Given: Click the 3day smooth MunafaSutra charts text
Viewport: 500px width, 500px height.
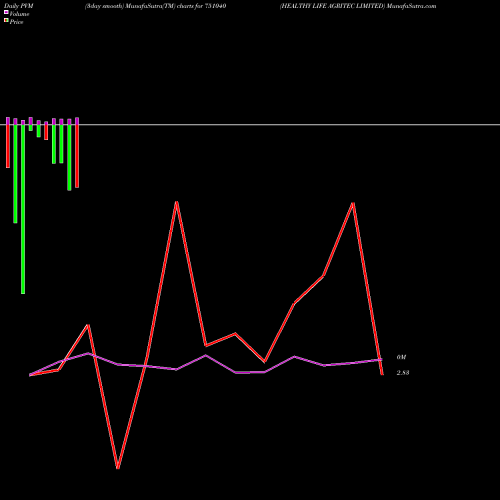Looking at the screenshot, I should click(155, 6).
